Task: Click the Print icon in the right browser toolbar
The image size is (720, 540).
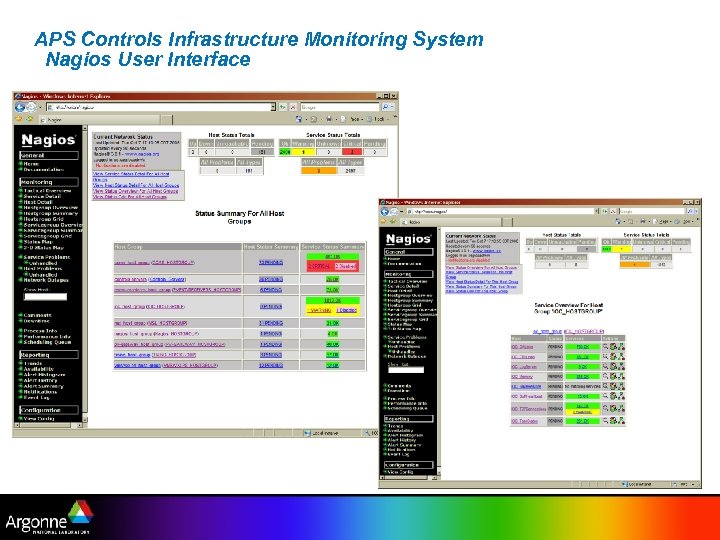Action: [x=643, y=221]
